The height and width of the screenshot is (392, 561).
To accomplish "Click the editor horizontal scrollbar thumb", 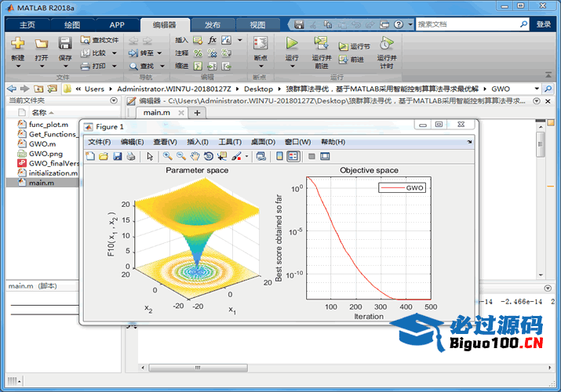I will click(198, 368).
